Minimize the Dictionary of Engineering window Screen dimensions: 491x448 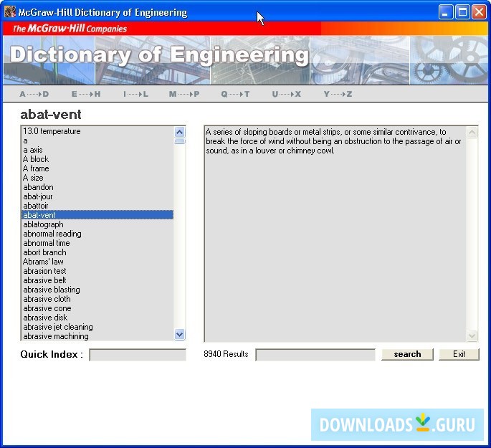click(445, 12)
